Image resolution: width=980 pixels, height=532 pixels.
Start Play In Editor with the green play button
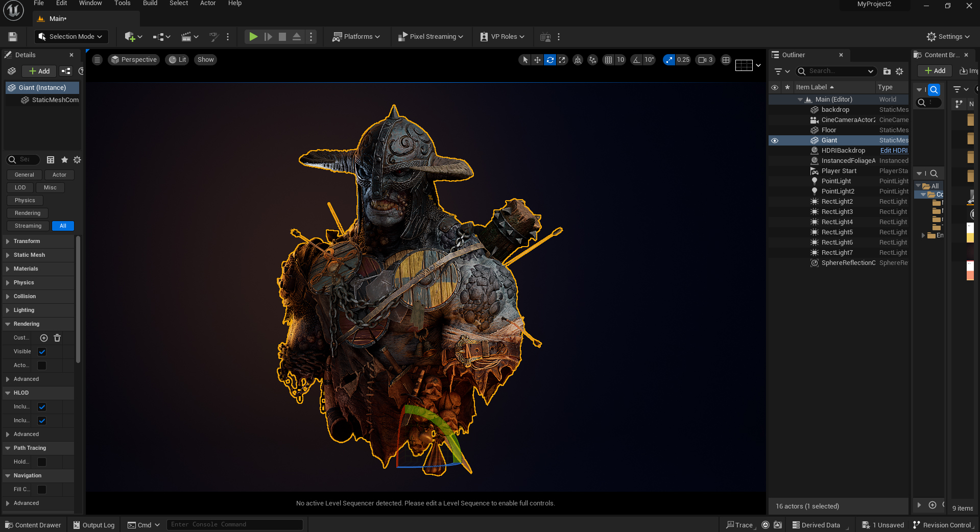coord(253,37)
